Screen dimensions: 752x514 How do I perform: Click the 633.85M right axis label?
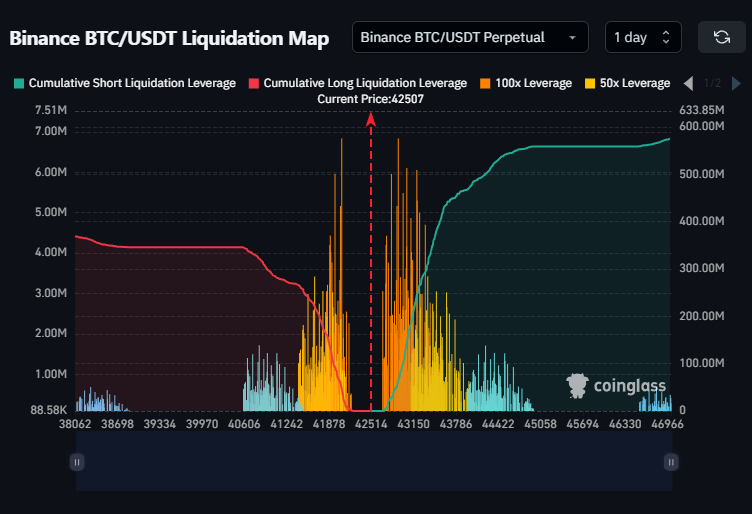coord(702,110)
